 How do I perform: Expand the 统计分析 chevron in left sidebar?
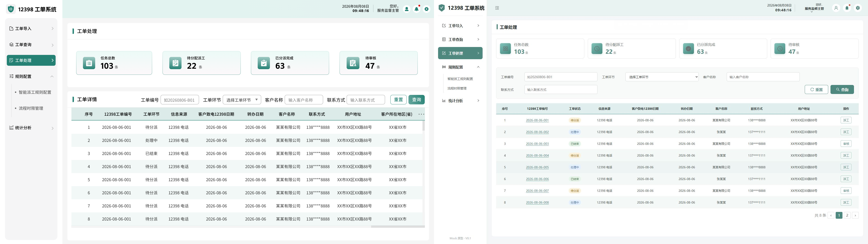pos(53,128)
